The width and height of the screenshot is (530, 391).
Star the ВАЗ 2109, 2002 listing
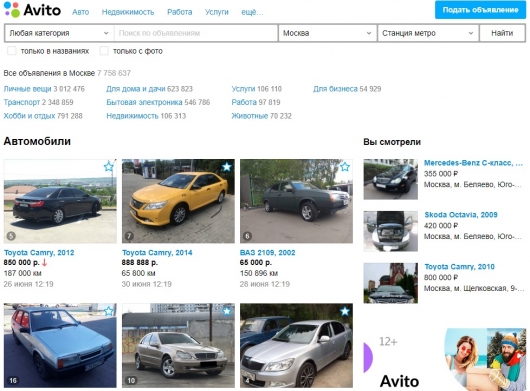point(345,167)
